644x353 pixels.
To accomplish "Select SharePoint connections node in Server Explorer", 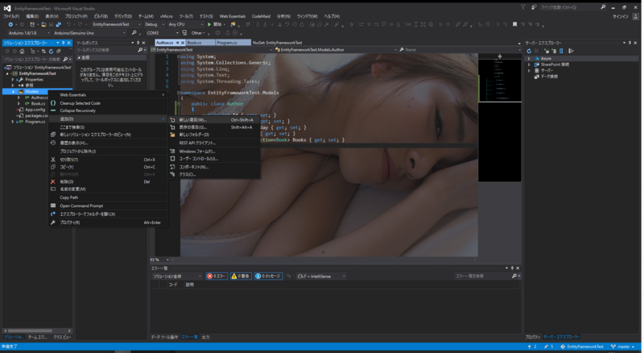I will pyautogui.click(x=555, y=64).
